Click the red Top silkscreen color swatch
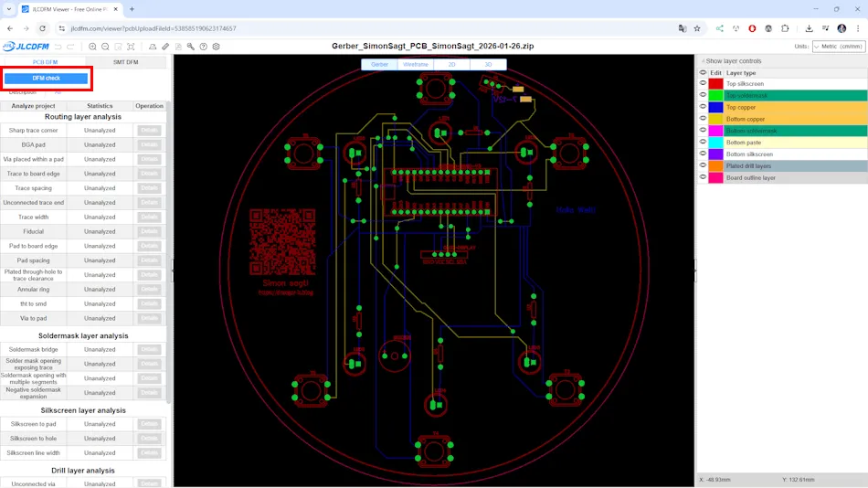This screenshot has height=488, width=868. pos(715,84)
